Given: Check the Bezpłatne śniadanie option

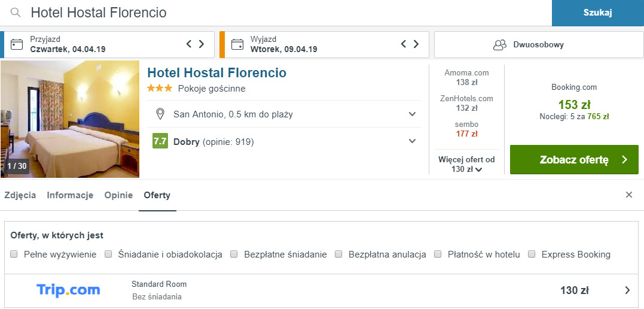Looking at the screenshot, I should 234,254.
